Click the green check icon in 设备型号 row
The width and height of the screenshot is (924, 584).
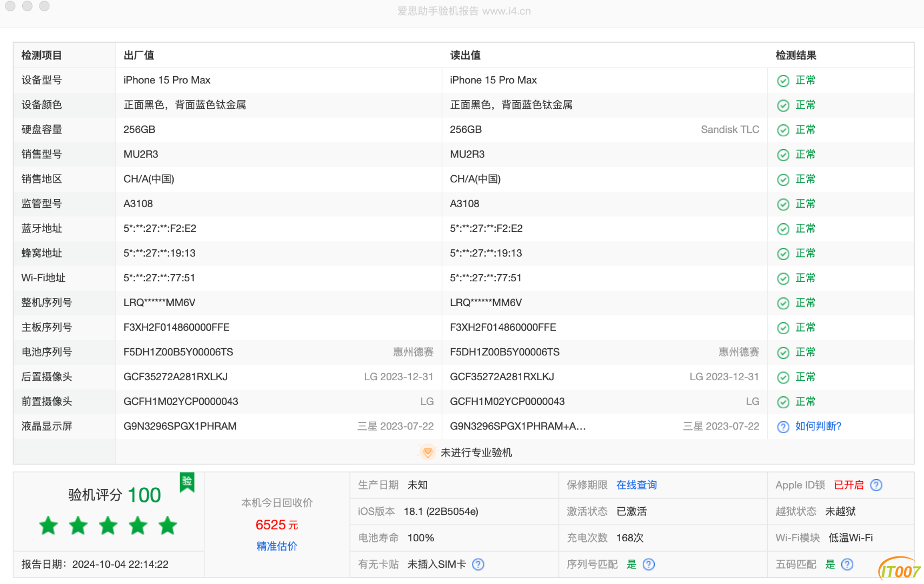coord(783,81)
